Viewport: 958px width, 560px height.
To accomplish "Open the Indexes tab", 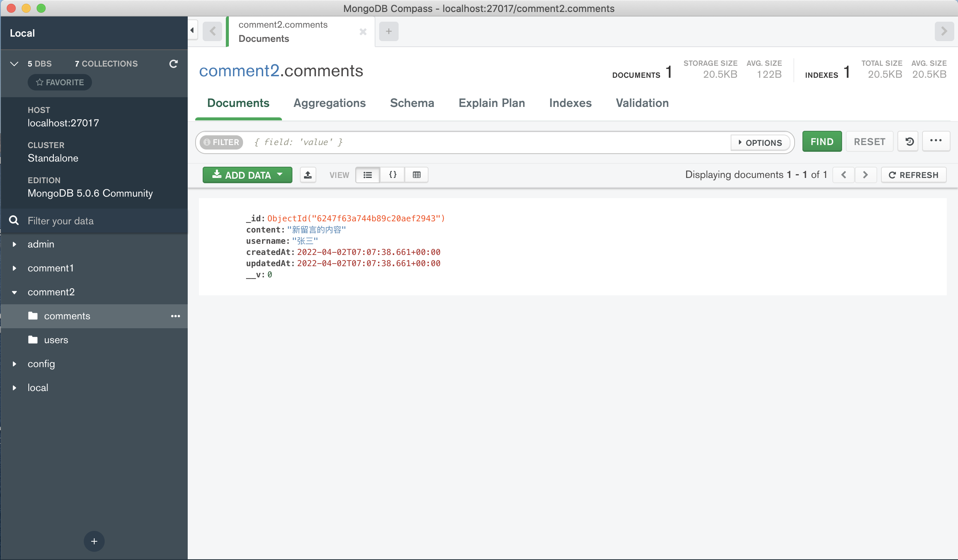I will tap(570, 103).
